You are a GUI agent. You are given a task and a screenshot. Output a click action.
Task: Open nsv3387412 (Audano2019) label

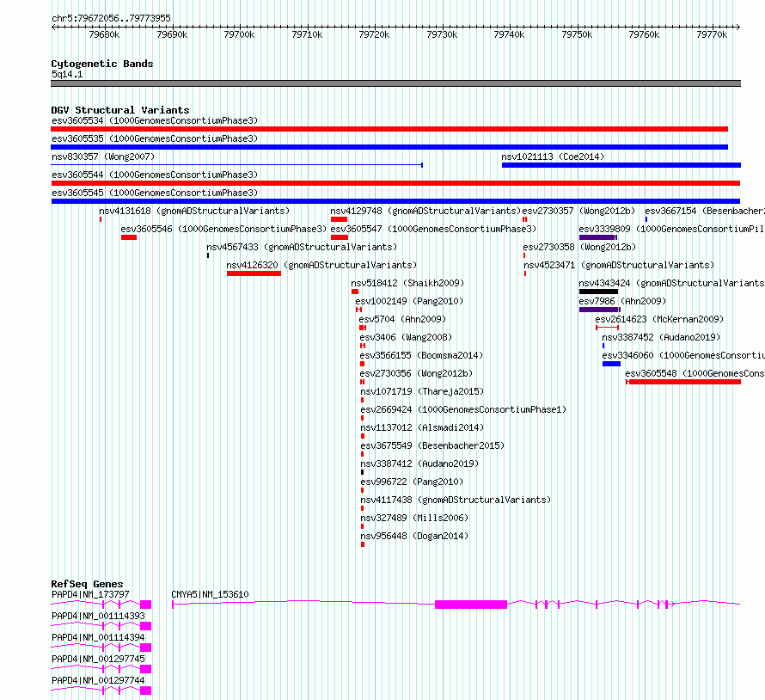pyautogui.click(x=419, y=464)
